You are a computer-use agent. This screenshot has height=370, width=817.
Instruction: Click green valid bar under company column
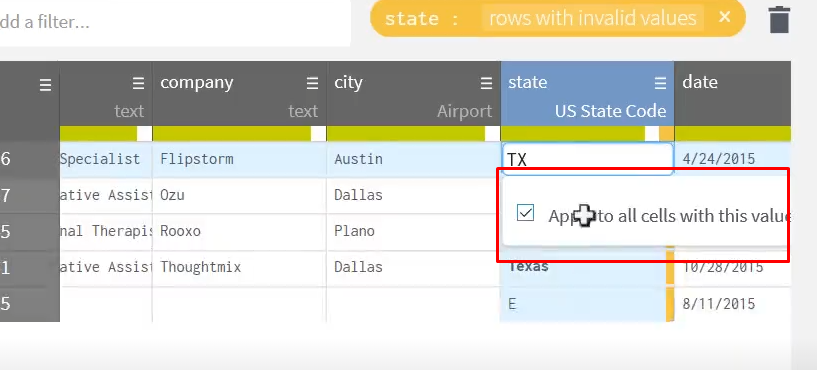point(232,134)
